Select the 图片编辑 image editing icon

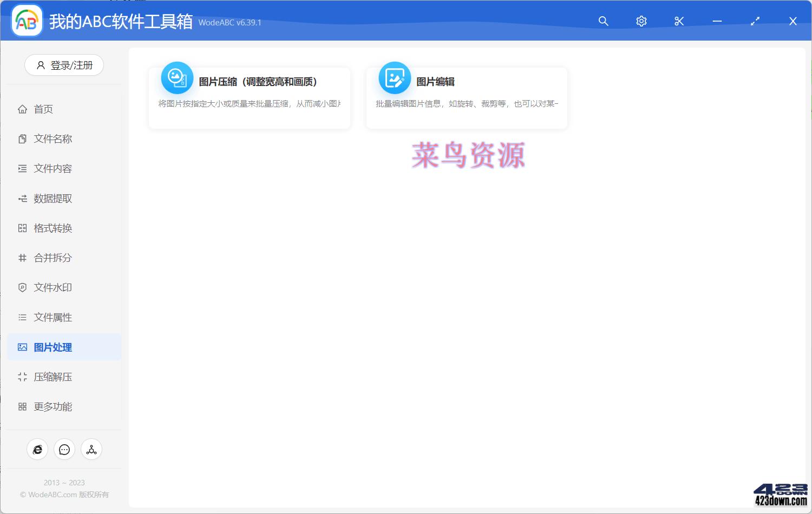coord(394,77)
